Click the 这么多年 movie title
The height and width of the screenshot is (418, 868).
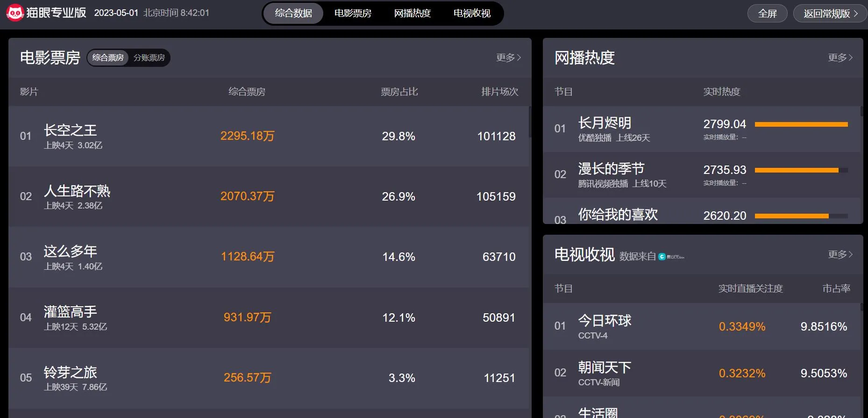pos(71,251)
